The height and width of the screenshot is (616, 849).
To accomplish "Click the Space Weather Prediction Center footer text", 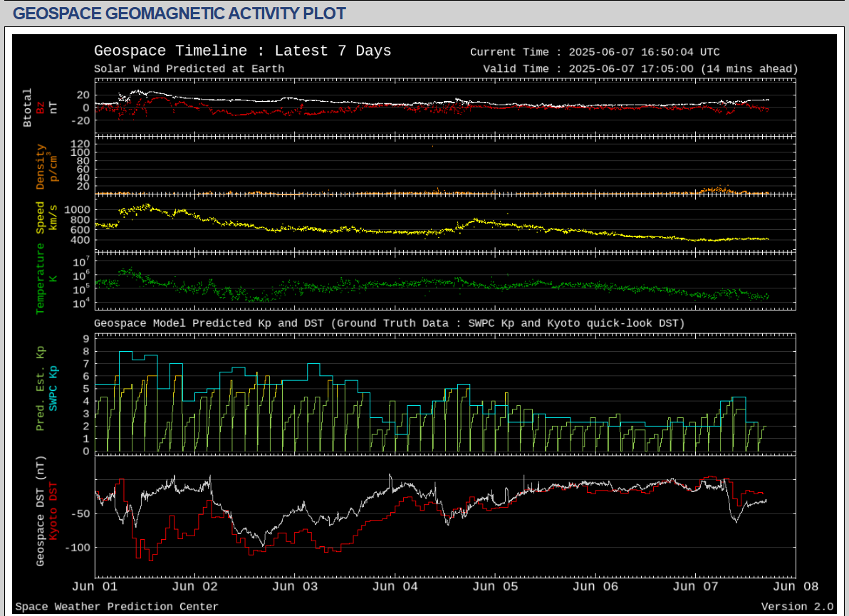I will 117,607.
